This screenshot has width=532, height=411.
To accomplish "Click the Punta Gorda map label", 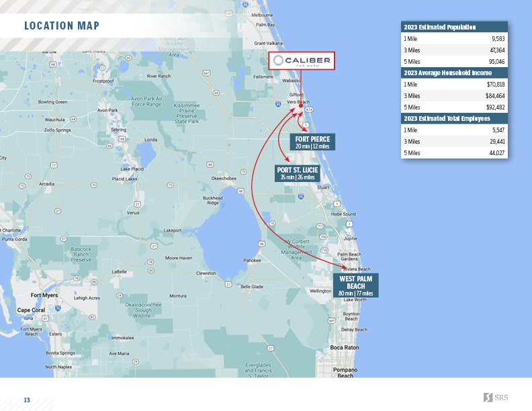I will coord(14,239).
